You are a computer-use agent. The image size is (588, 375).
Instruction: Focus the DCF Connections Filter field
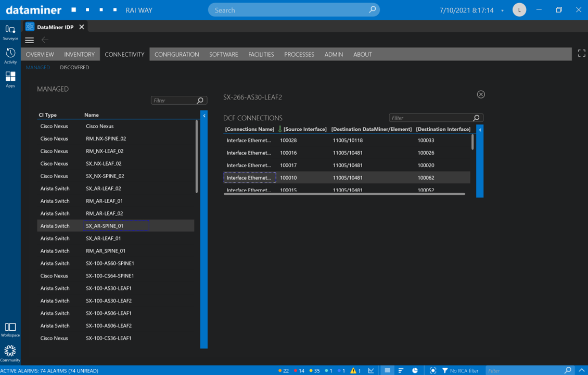click(436, 118)
